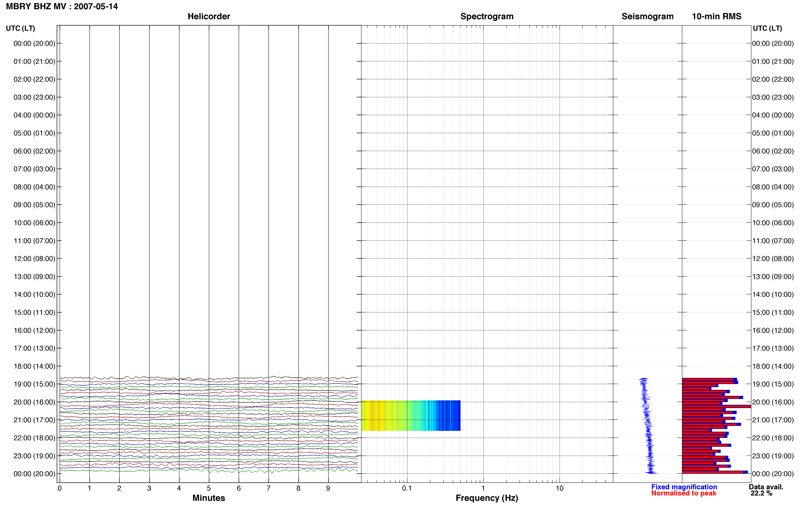This screenshot has height=508, width=812.
Task: Click the spectrogram frequency tick label '10'
Action: 559,488
